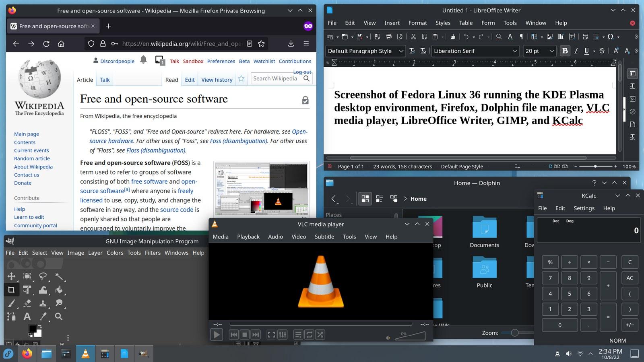This screenshot has width=644, height=362.
Task: Toggle Bold formatting in Writer
Action: pyautogui.click(x=565, y=51)
